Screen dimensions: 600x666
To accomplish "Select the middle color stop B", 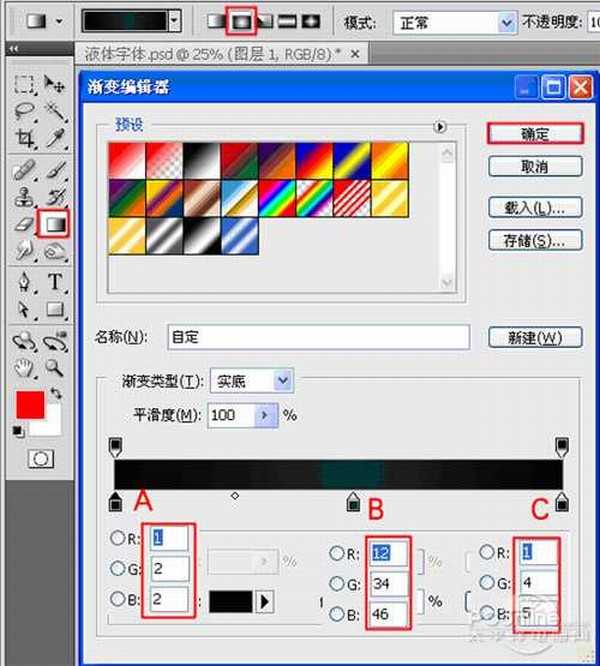I will coord(353,502).
